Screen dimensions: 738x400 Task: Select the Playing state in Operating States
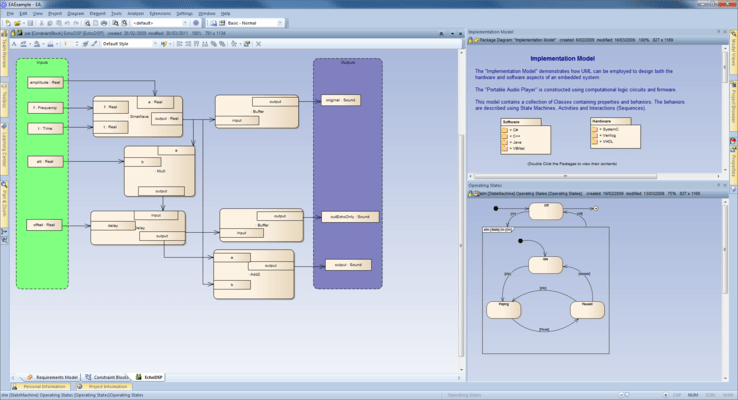click(x=504, y=310)
